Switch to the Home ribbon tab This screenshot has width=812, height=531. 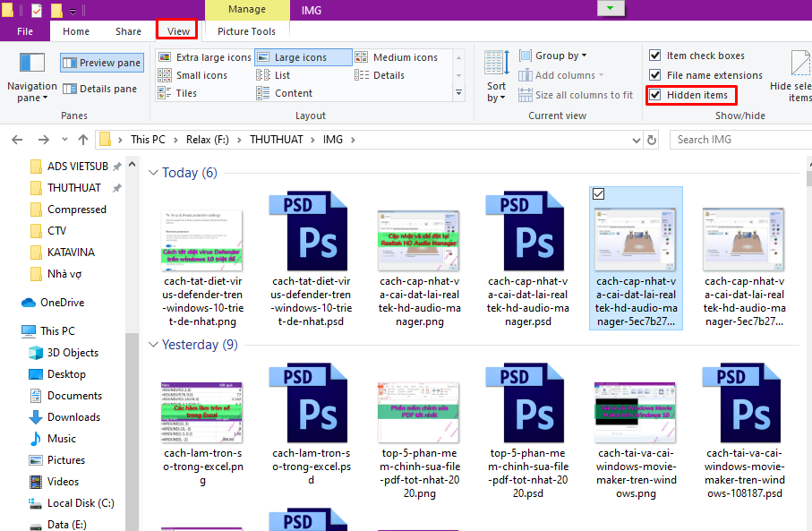pos(76,31)
